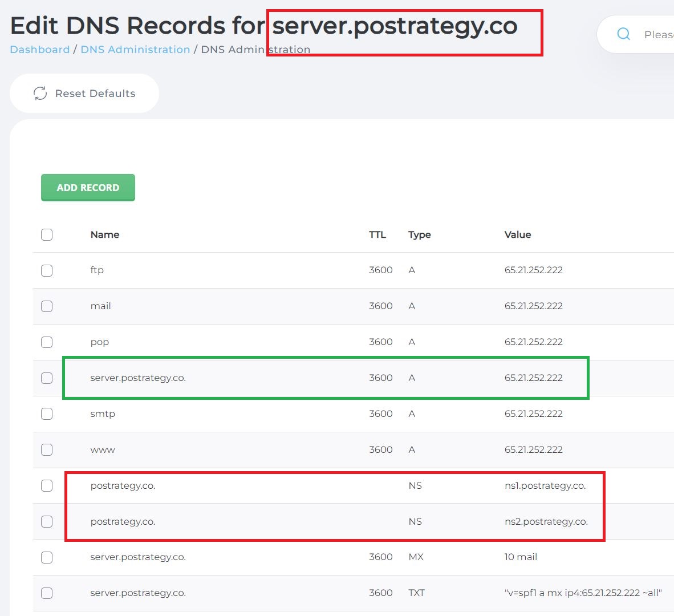The height and width of the screenshot is (616, 674).
Task: Click the Type column header
Action: 420,235
